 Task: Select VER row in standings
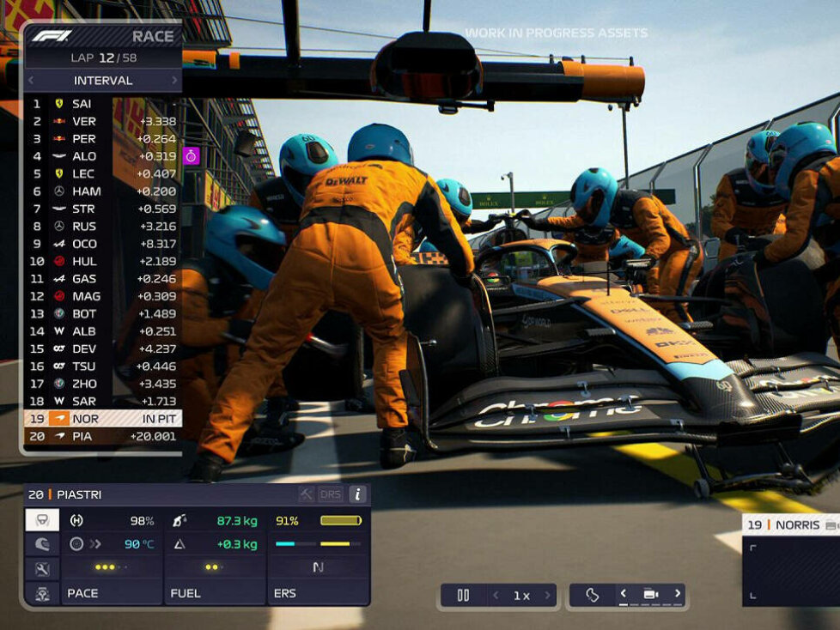[103, 122]
